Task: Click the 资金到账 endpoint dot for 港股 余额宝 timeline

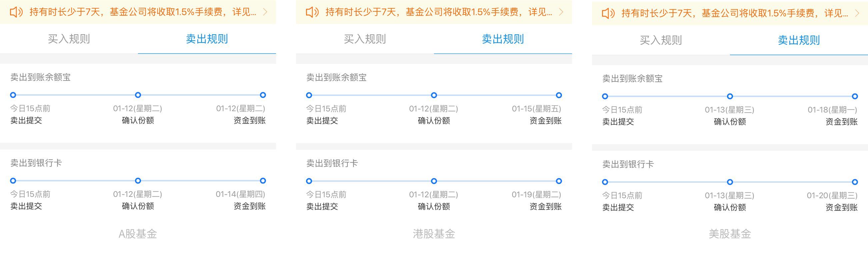Action: point(560,95)
